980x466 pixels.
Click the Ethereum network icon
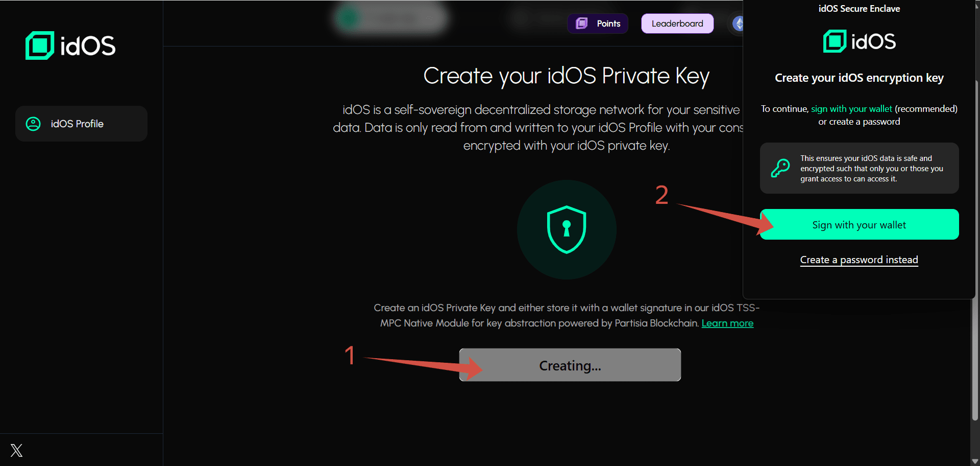point(738,24)
